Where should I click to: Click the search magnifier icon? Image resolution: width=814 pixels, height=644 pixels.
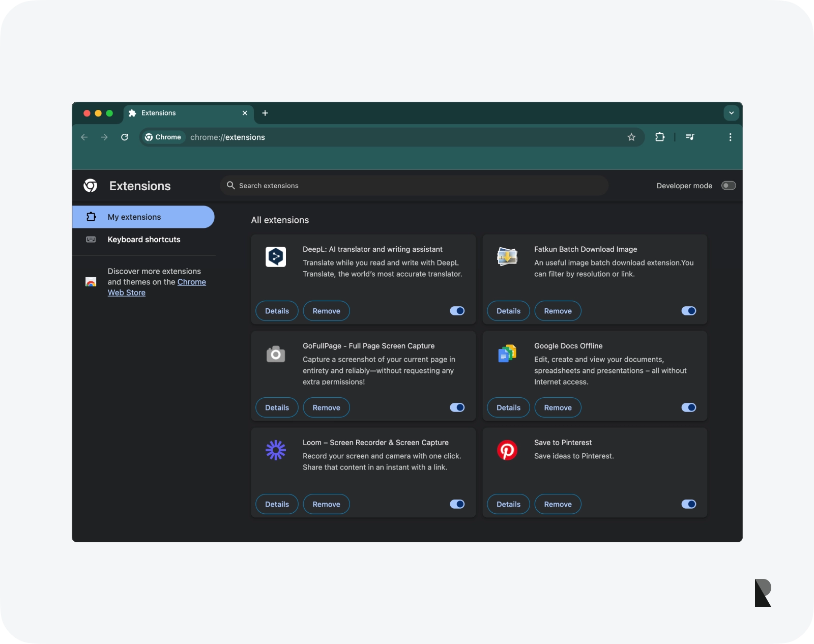point(230,185)
